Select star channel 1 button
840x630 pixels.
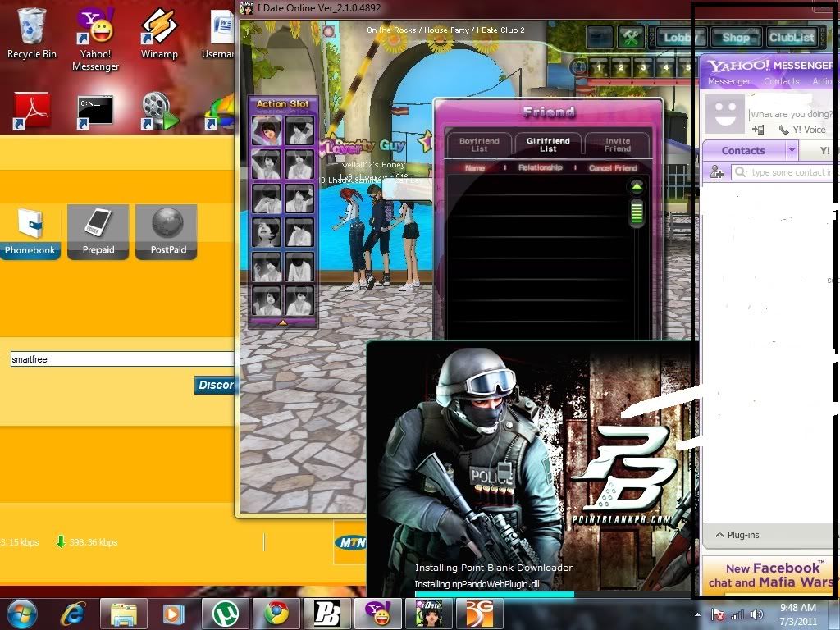[x=599, y=67]
